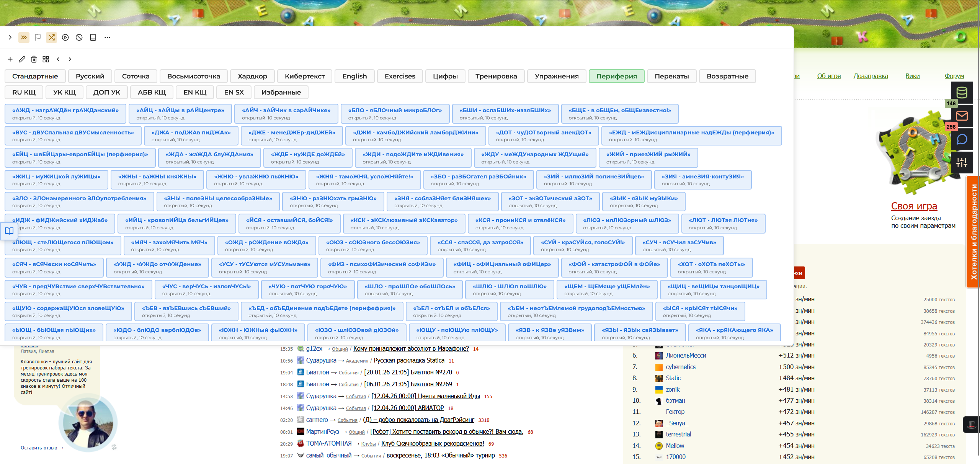Switch to the Хардкор tab
Viewport: 980px width, 464px height.
(252, 76)
